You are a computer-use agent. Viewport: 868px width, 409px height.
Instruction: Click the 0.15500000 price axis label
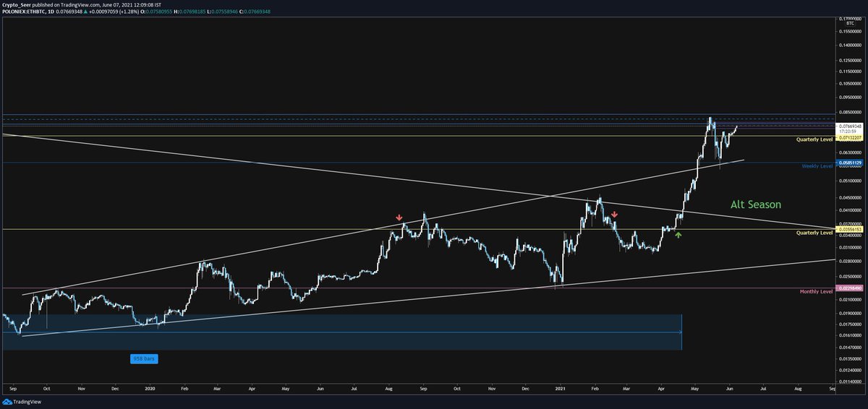click(850, 30)
